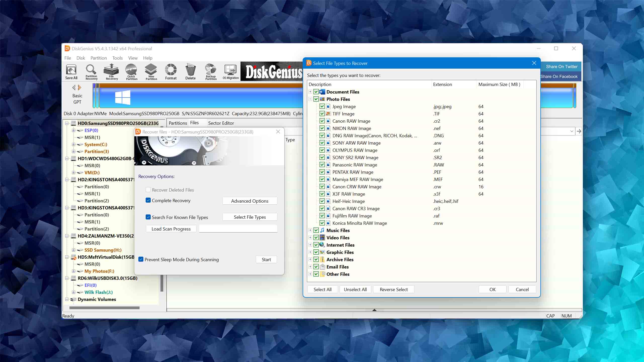
Task: Click the New Partition icon
Action: click(x=151, y=72)
